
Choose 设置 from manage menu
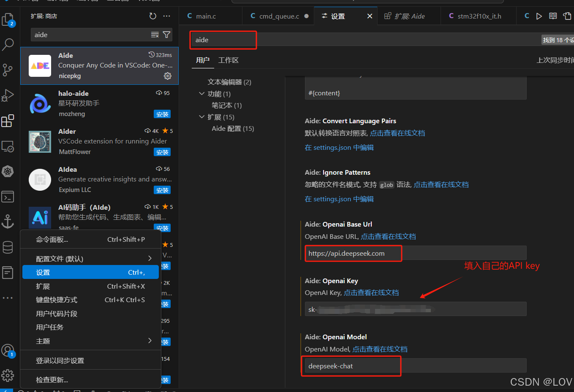click(x=90, y=272)
